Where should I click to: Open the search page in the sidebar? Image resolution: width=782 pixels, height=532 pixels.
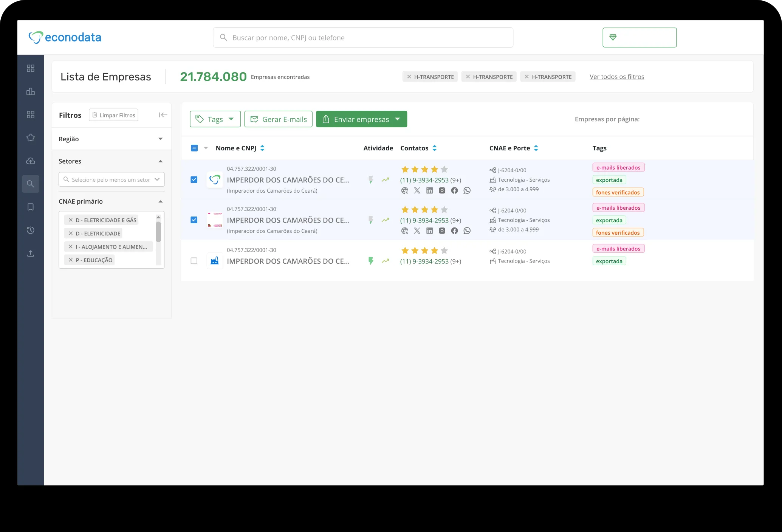tap(31, 184)
